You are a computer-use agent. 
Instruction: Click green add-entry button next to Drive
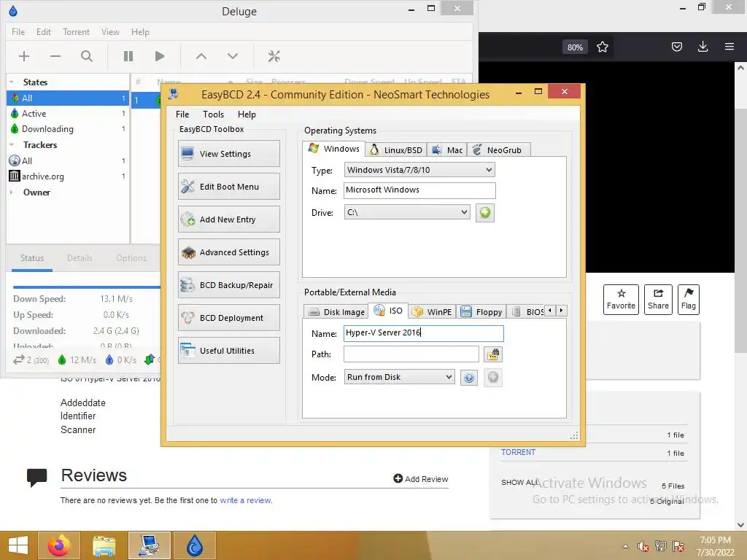point(485,212)
